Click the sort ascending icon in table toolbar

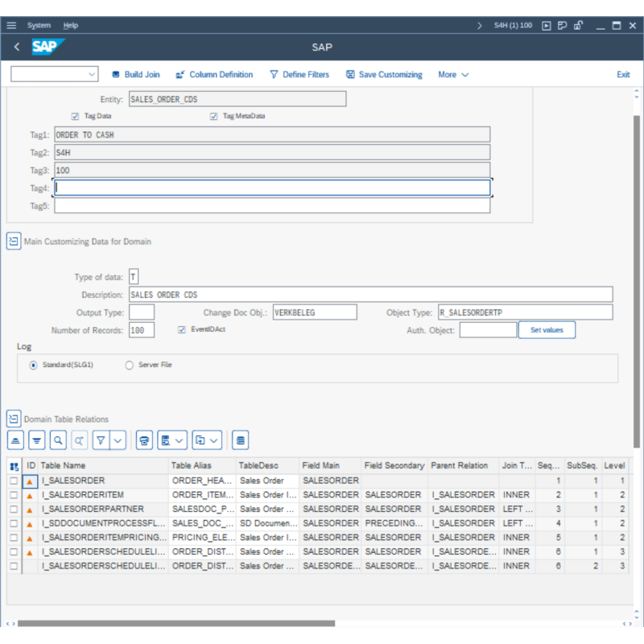click(x=16, y=440)
